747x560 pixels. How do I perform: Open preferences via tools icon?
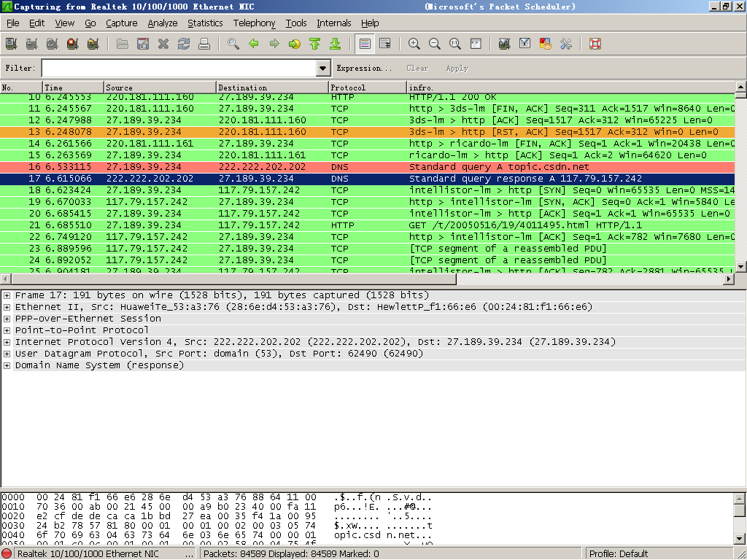[566, 44]
